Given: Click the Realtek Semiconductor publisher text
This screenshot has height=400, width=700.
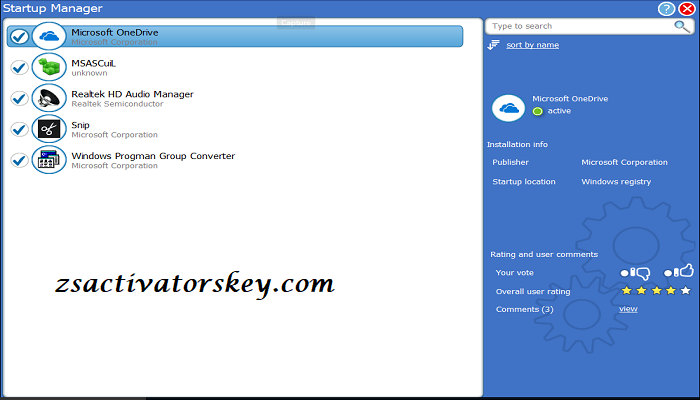Looking at the screenshot, I should [x=117, y=104].
